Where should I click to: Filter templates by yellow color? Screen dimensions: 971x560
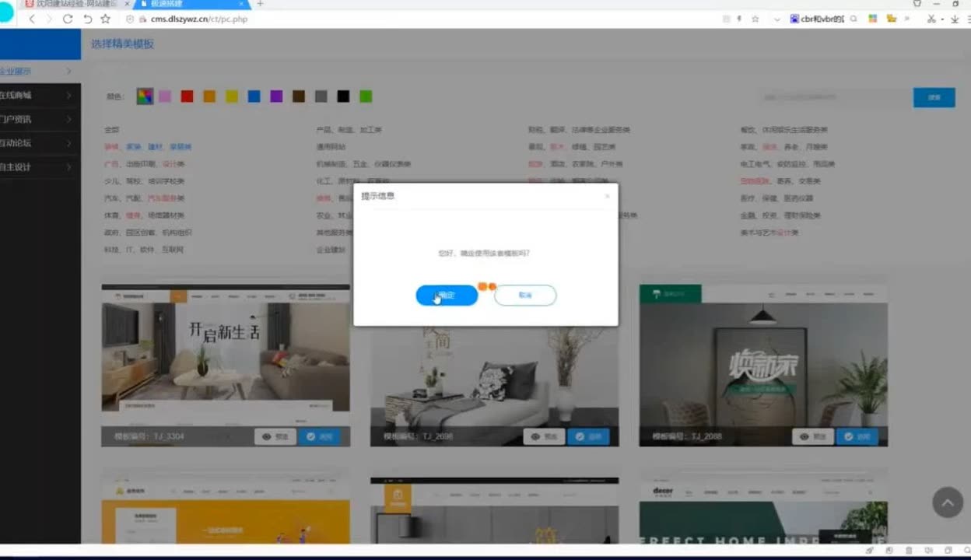[x=232, y=96]
